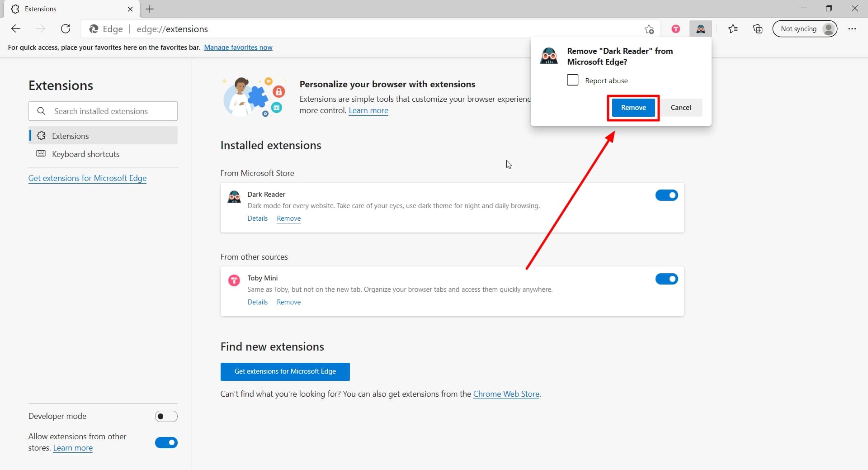This screenshot has width=868, height=470.
Task: Click the forward navigation arrow
Action: [x=41, y=29]
